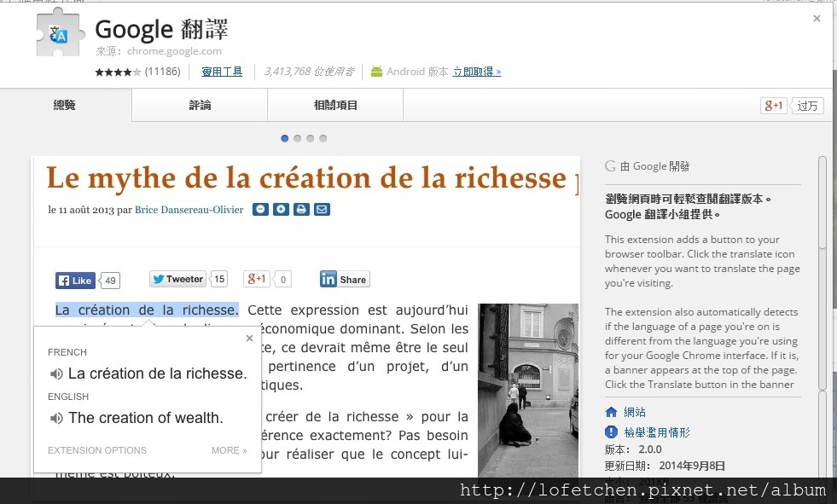Image resolution: width=837 pixels, height=504 pixels.
Task: Open EXTENSION OPTIONS in translation popup
Action: tap(97, 450)
